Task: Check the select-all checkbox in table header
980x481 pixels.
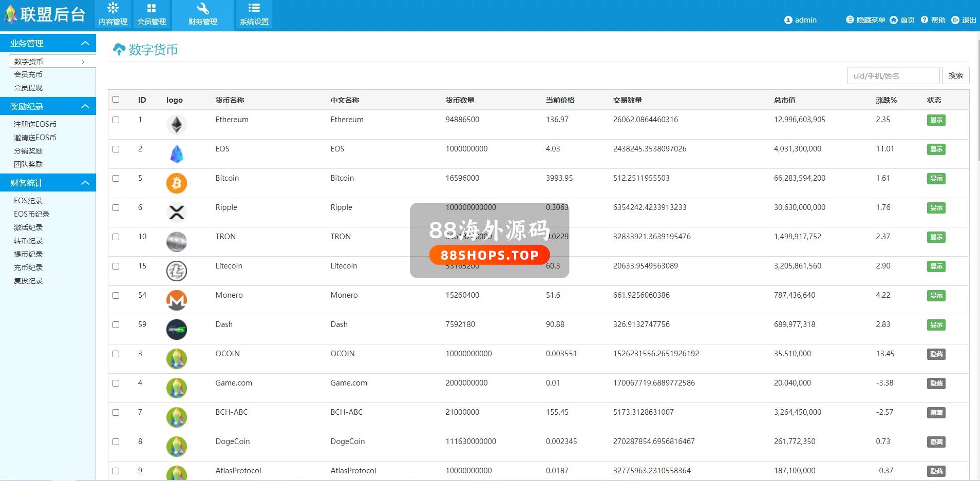Action: (116, 100)
